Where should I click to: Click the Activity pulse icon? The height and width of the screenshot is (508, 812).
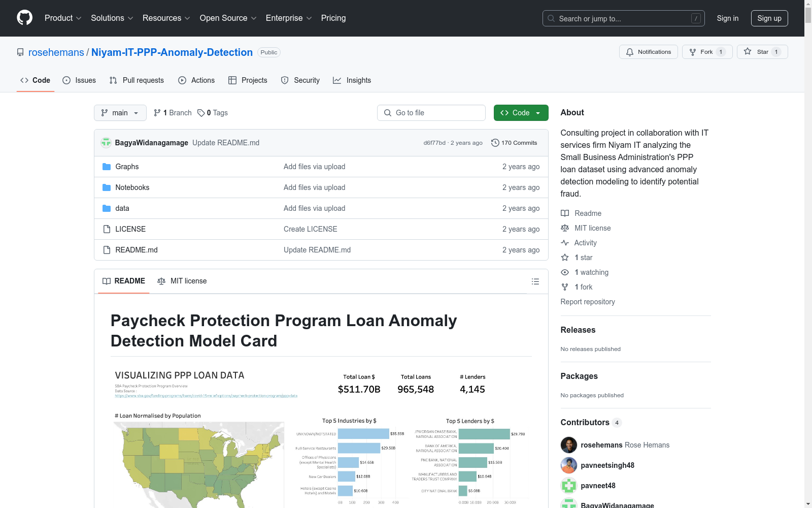(565, 243)
